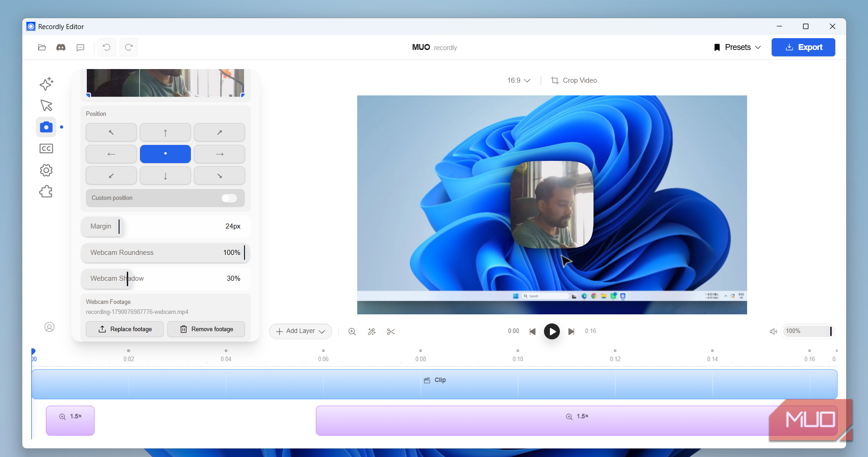Select the Clip track in the timeline
The width and height of the screenshot is (868, 457).
click(x=434, y=384)
